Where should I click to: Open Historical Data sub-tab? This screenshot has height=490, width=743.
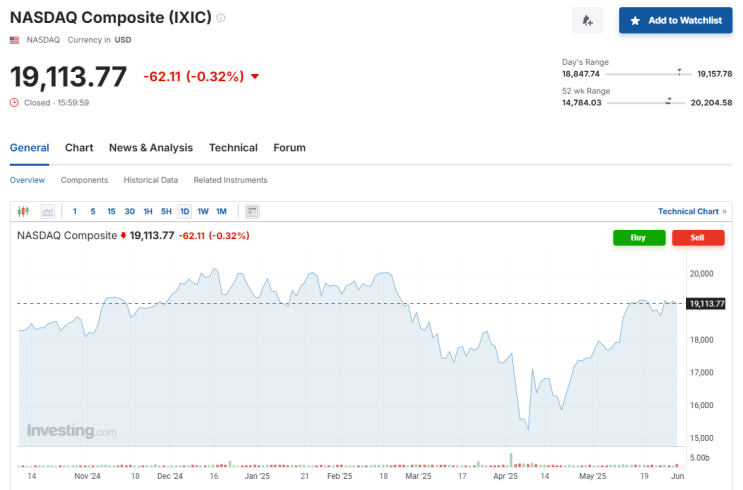[151, 180]
